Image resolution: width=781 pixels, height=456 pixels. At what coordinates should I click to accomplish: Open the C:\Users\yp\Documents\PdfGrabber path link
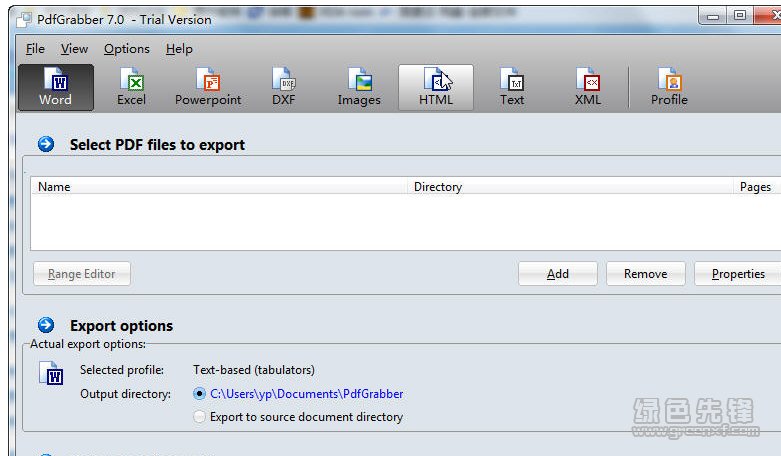tap(306, 394)
